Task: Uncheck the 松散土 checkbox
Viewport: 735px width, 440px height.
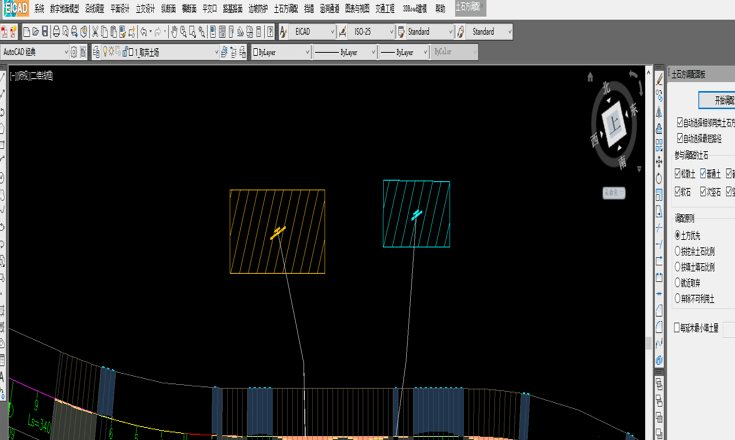Action: point(678,173)
